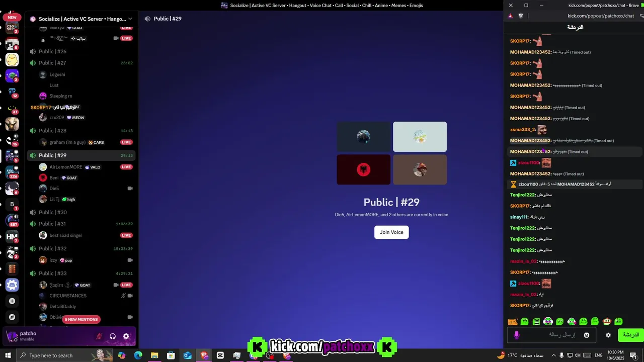This screenshot has width=644, height=362.
Task: Open the Windows Start menu
Action: coord(8,355)
